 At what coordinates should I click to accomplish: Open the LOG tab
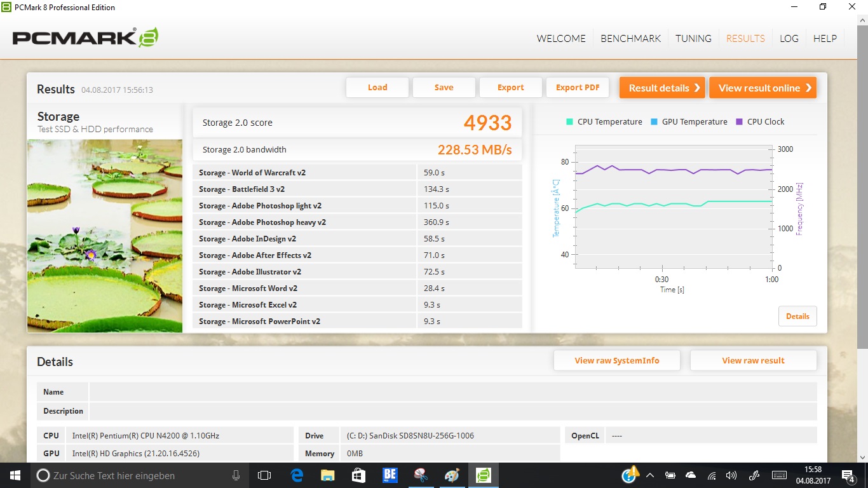coord(789,38)
